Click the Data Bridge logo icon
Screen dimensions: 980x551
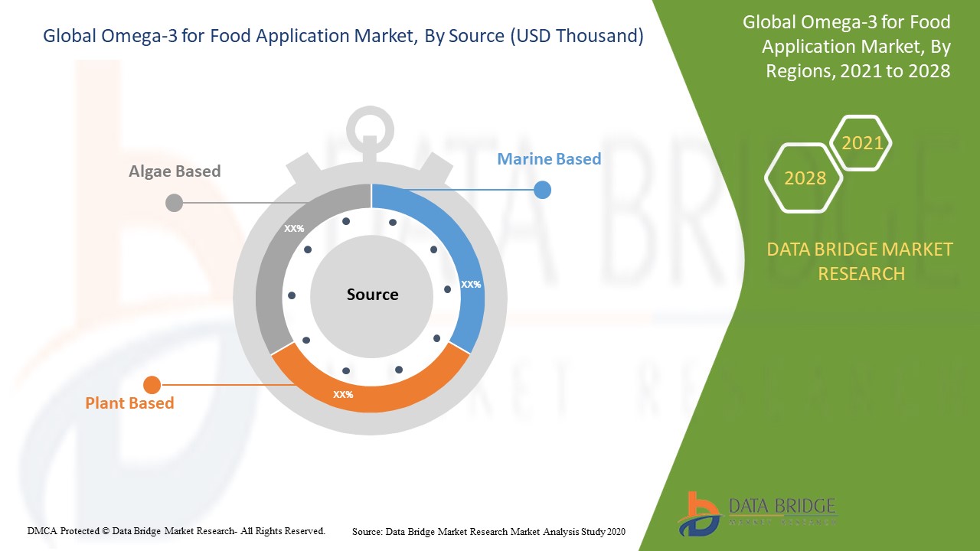698,514
